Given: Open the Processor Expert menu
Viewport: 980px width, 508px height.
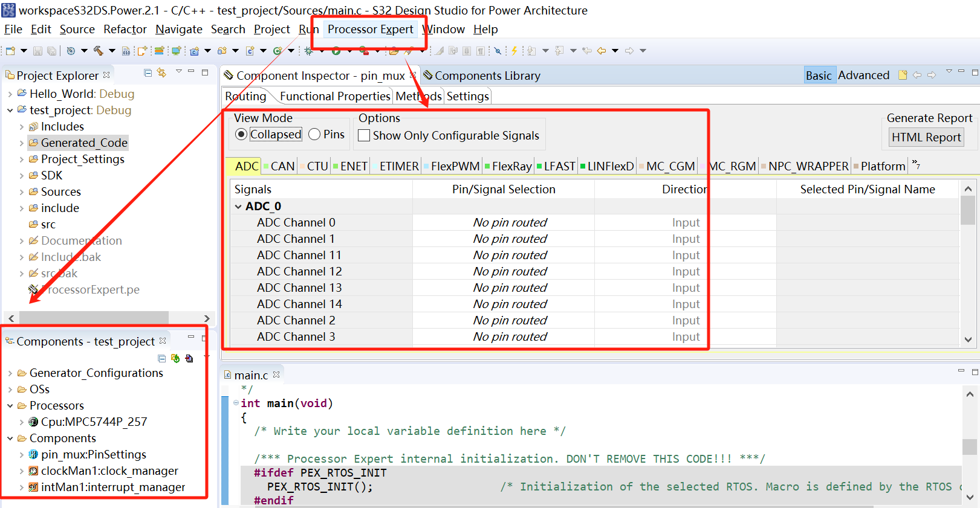Looking at the screenshot, I should tap(371, 29).
